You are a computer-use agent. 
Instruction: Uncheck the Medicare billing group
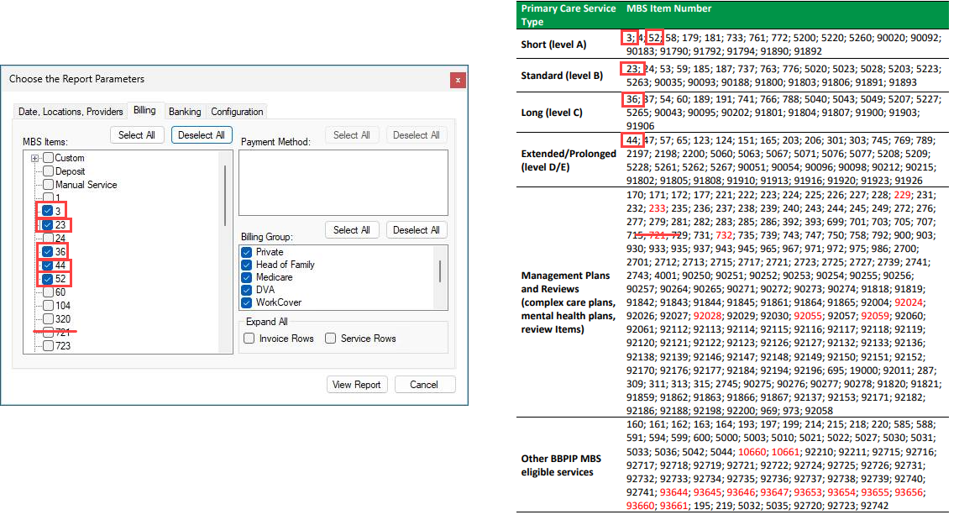click(247, 277)
